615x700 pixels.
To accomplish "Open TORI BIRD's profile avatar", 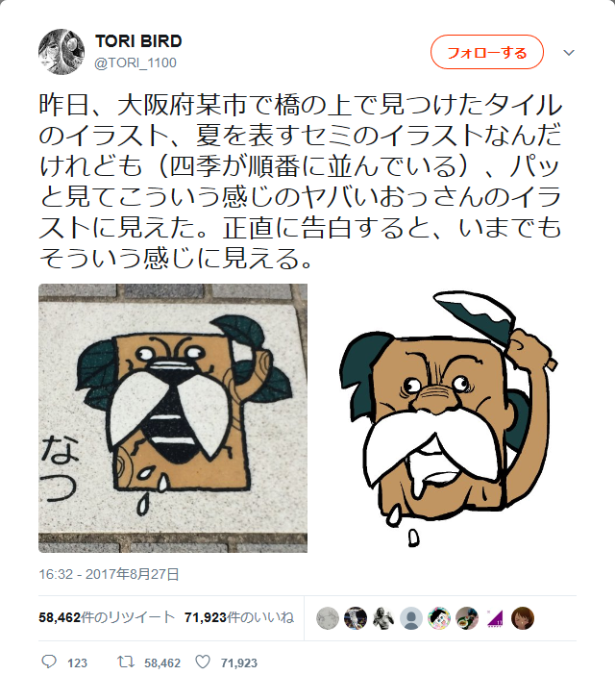I will 61,52.
